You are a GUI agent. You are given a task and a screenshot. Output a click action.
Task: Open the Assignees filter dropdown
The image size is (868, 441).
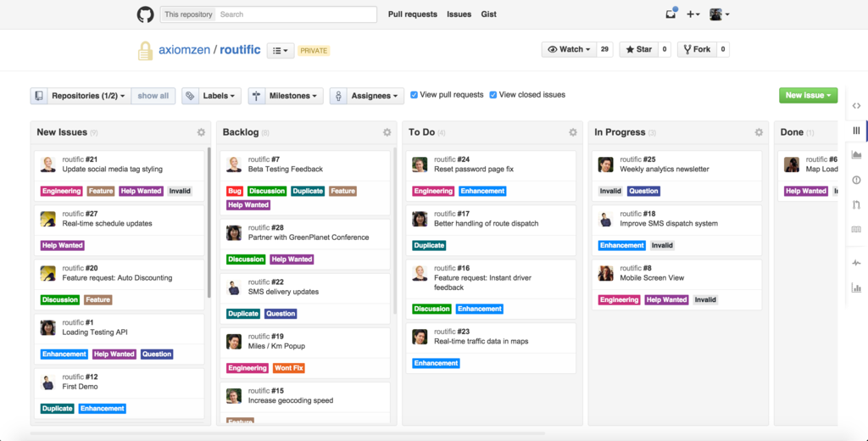(x=375, y=96)
